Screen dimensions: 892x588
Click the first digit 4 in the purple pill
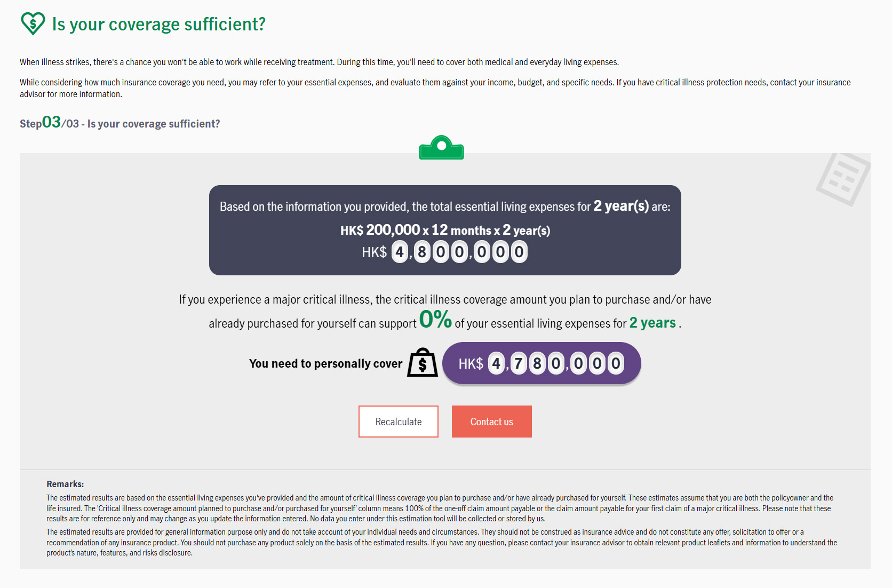[x=497, y=363]
